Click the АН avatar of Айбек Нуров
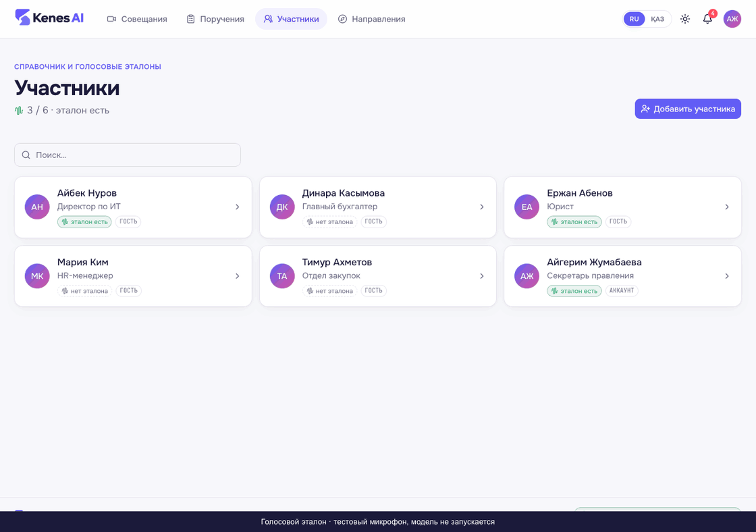This screenshot has height=532, width=756. 37,207
